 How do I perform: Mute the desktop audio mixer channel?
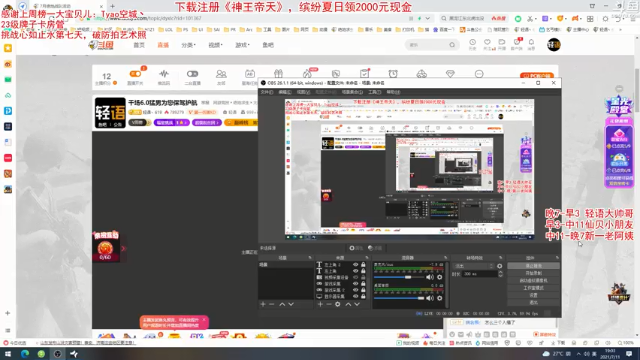tap(430, 298)
